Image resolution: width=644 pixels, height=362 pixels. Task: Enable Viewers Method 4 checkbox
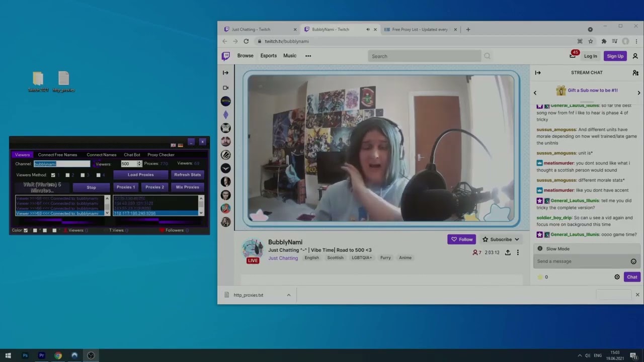coord(98,175)
